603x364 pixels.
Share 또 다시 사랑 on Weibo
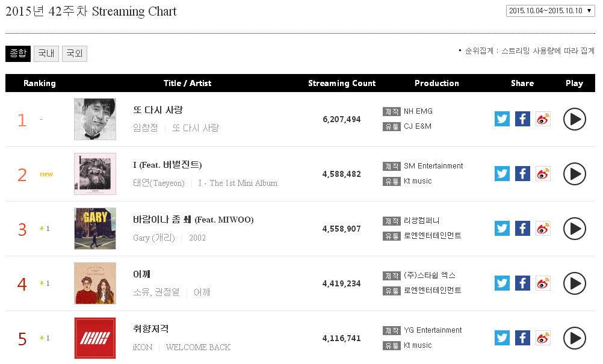[x=543, y=119]
